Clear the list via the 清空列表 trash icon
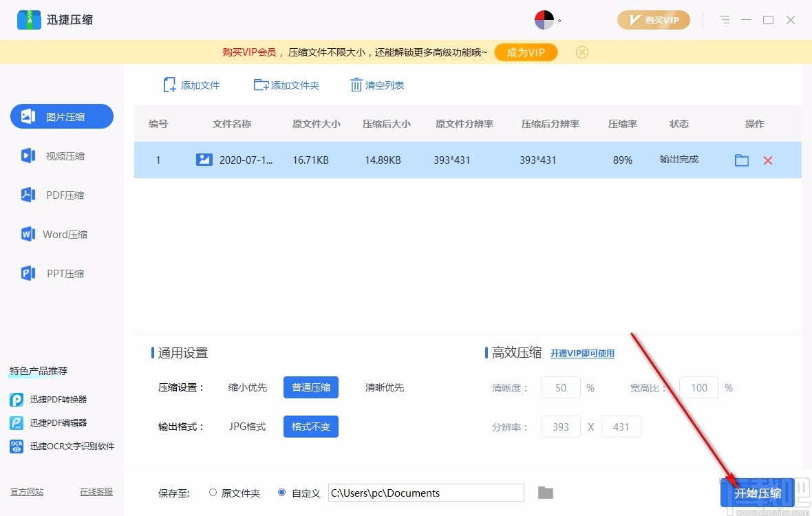 [356, 85]
